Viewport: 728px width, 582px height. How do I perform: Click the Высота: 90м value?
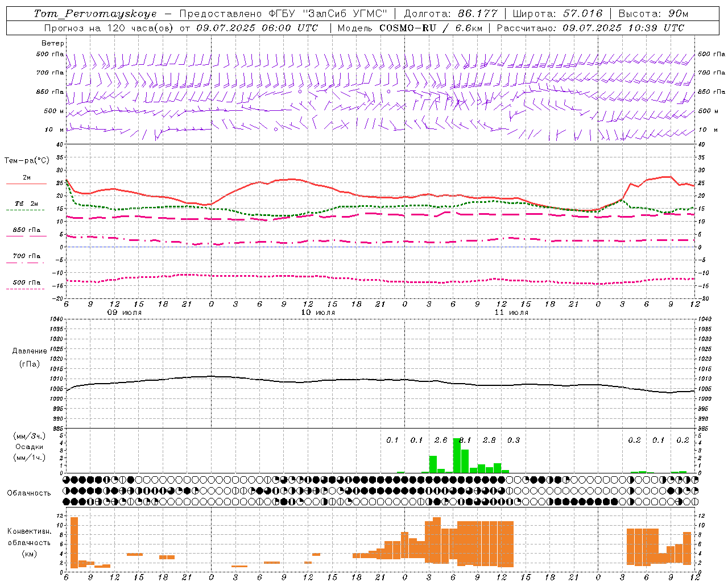click(653, 14)
